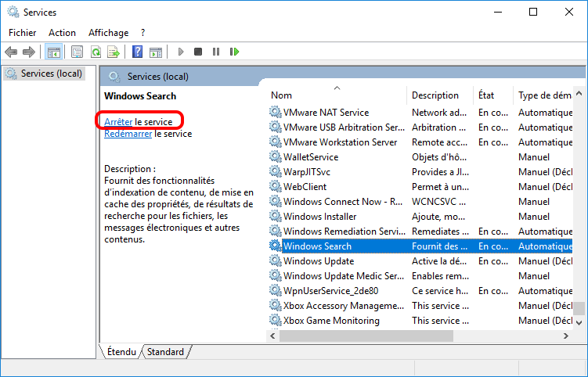This screenshot has width=588, height=377.
Task: Select Services (local) tree node
Action: click(x=51, y=74)
